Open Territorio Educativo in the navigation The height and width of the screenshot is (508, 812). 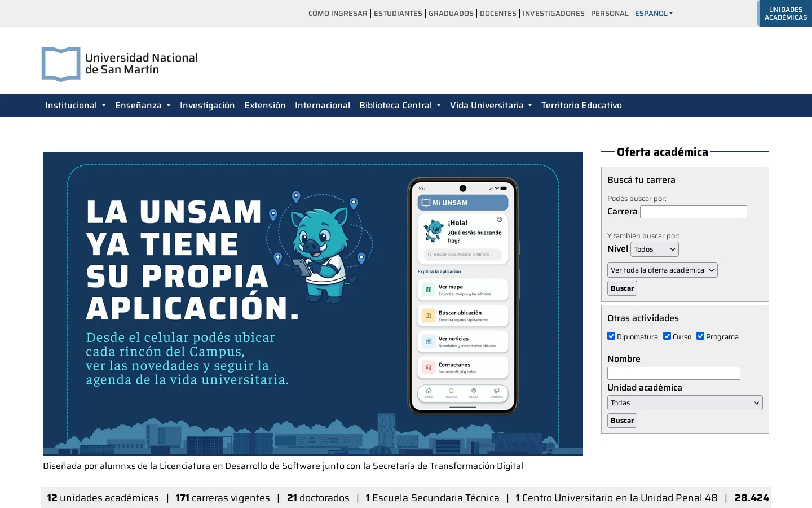click(581, 106)
